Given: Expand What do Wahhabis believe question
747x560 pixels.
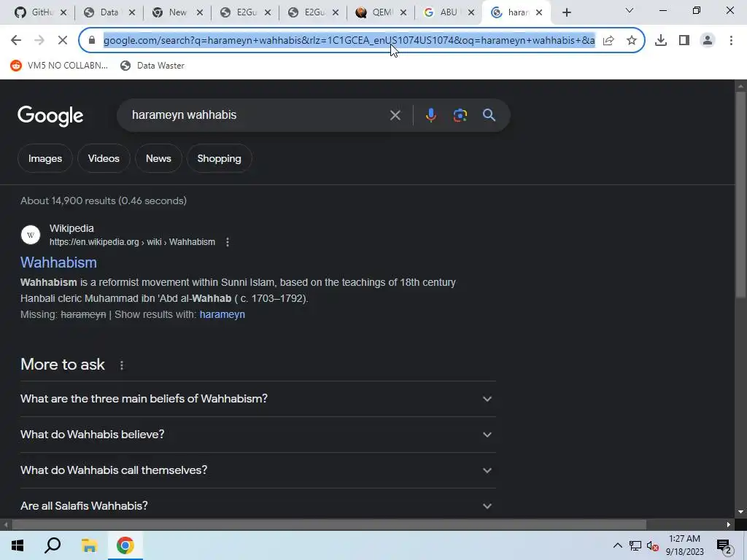Looking at the screenshot, I should pyautogui.click(x=258, y=435).
